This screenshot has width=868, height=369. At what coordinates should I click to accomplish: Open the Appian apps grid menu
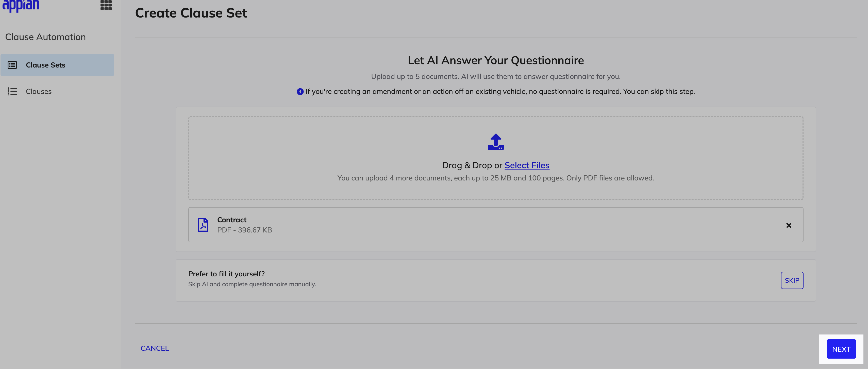(x=106, y=5)
